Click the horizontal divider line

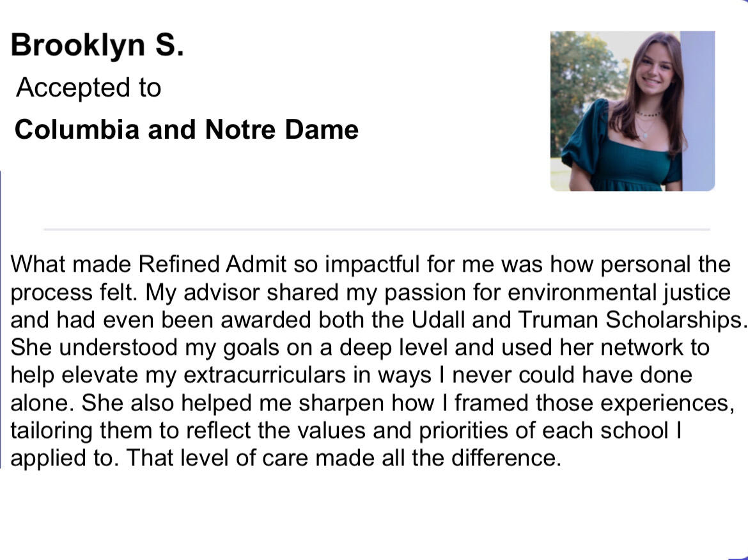(x=376, y=229)
